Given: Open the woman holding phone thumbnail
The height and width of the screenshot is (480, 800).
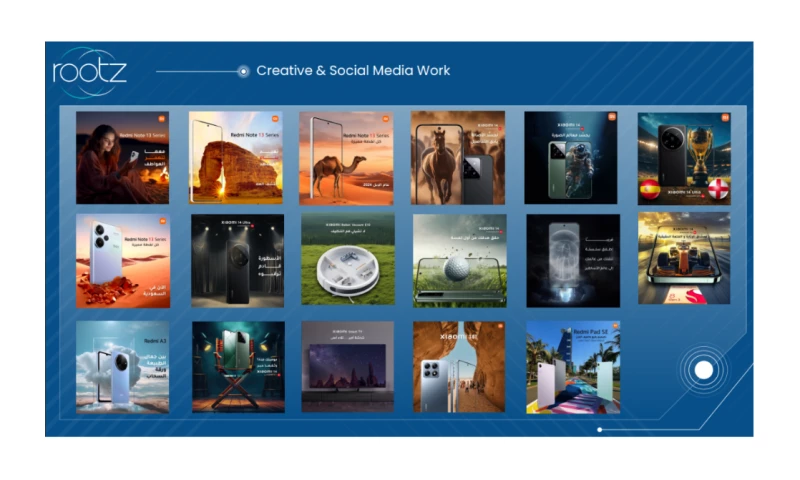Looking at the screenshot, I should pos(122,157).
